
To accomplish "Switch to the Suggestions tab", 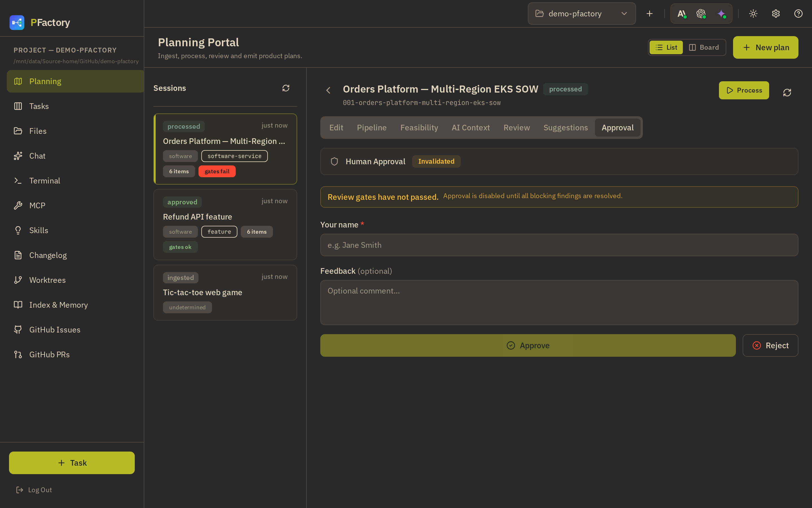I will (565, 128).
